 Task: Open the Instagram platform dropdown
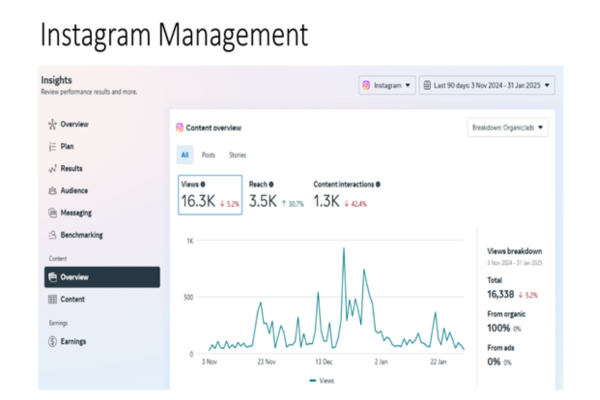click(387, 85)
